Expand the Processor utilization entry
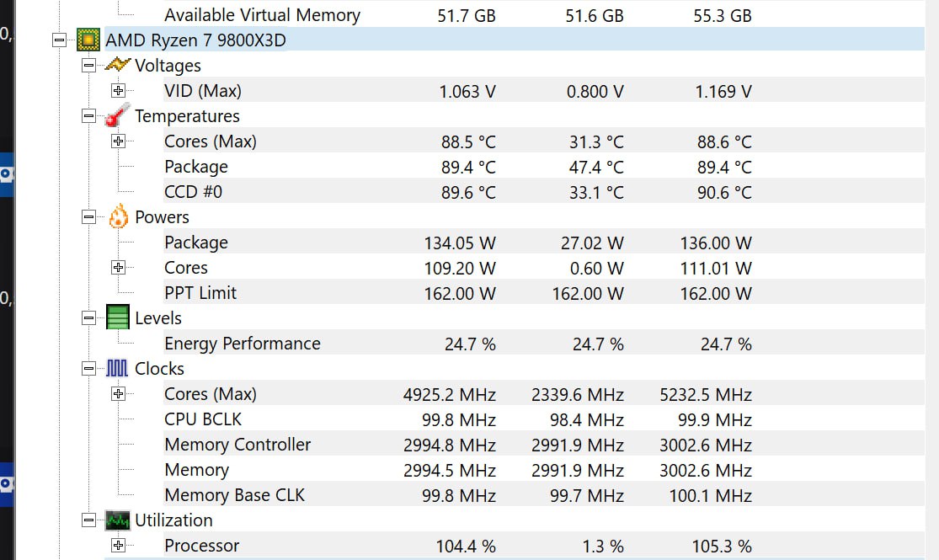This screenshot has height=560, width=939. pyautogui.click(x=118, y=545)
